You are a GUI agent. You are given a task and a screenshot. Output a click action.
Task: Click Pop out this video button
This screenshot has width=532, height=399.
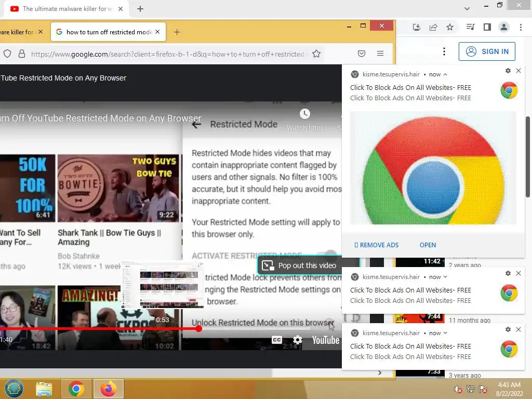click(x=300, y=265)
